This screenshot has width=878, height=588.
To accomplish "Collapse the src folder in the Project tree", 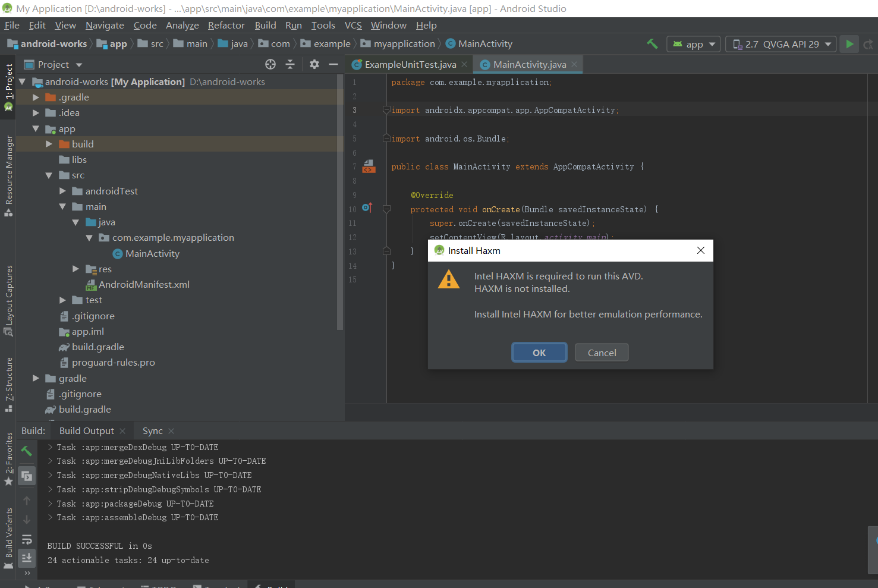I will click(x=49, y=175).
